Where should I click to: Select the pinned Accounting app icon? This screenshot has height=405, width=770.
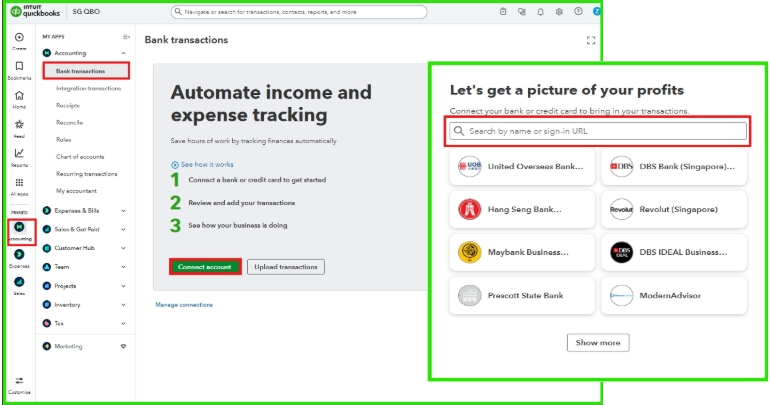pyautogui.click(x=20, y=227)
